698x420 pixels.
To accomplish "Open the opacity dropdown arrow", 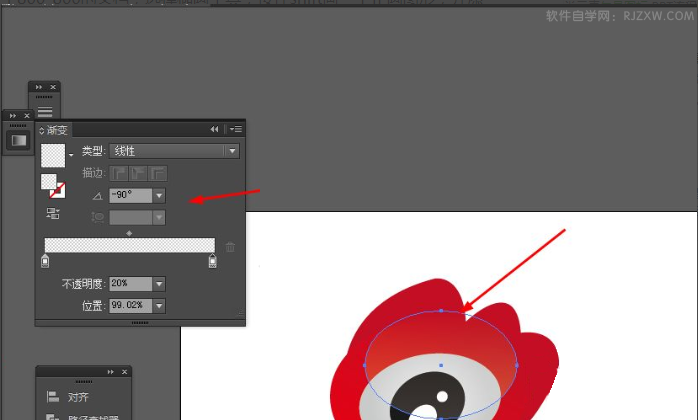I will 159,284.
